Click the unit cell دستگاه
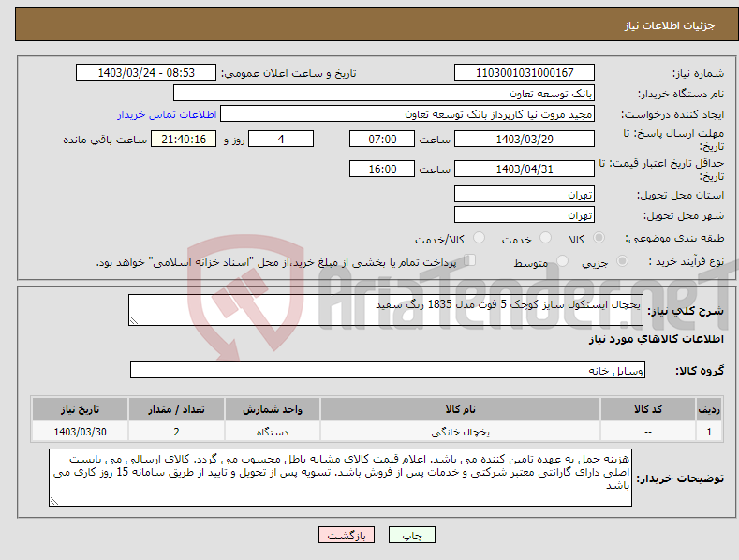Screen dimensions: 739x560 [273, 432]
